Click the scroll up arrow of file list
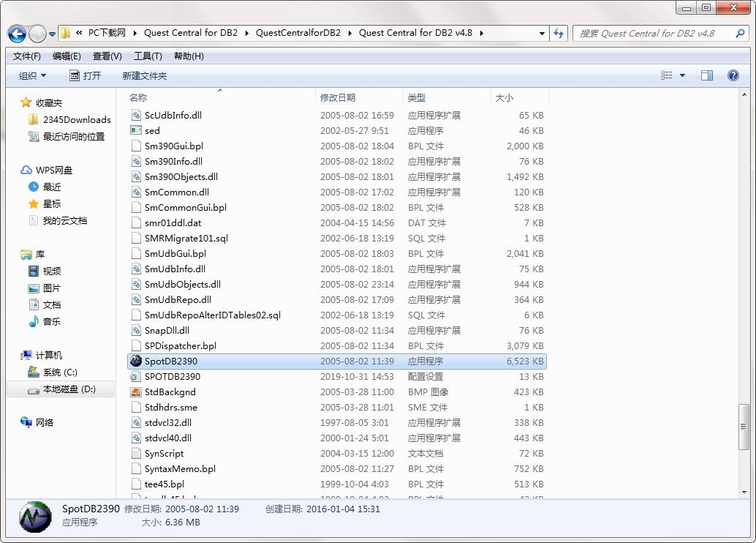Viewport: 756px width, 543px height. tap(744, 95)
